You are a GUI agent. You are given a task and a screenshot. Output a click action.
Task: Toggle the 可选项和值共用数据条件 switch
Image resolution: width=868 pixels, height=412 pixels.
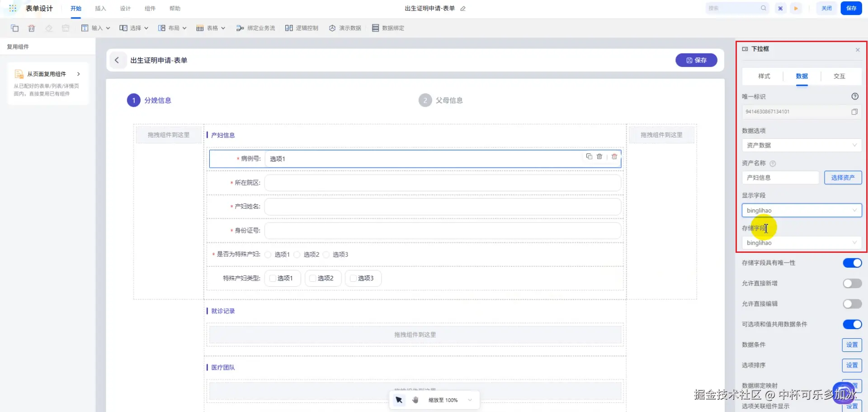pyautogui.click(x=852, y=324)
